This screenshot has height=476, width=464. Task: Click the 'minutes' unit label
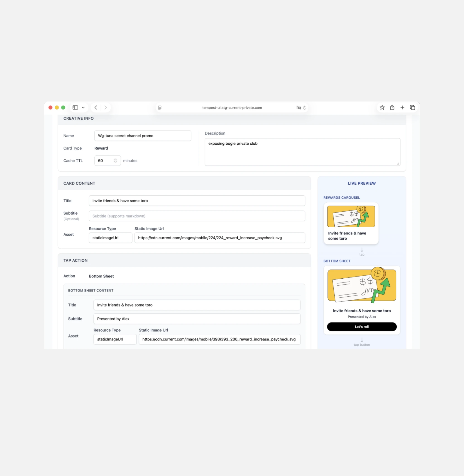coord(130,160)
